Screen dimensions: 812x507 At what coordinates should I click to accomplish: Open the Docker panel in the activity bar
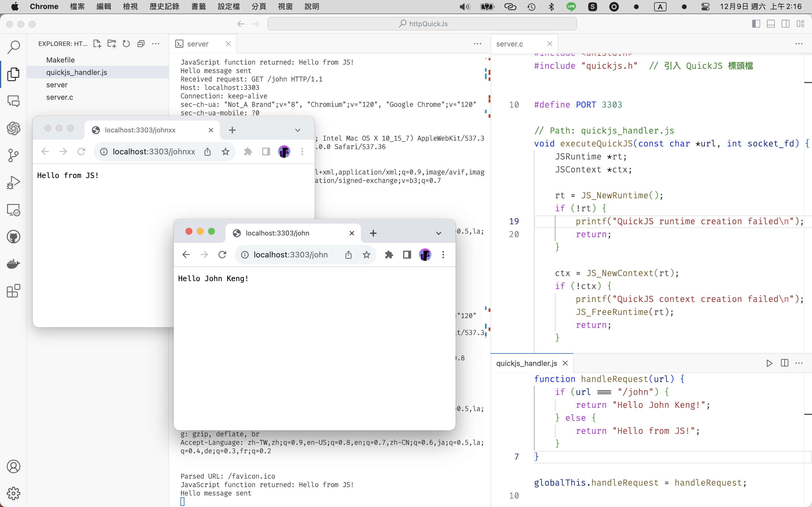click(14, 264)
